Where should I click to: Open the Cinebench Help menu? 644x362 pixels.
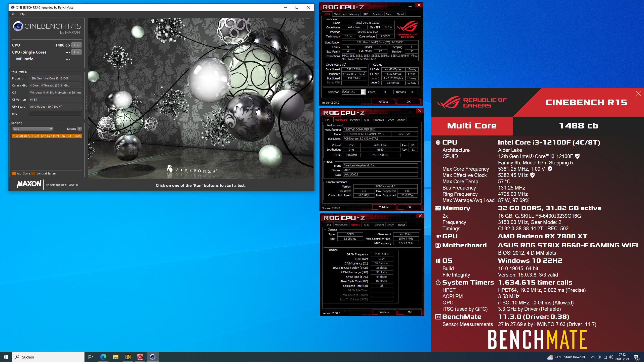(22, 14)
